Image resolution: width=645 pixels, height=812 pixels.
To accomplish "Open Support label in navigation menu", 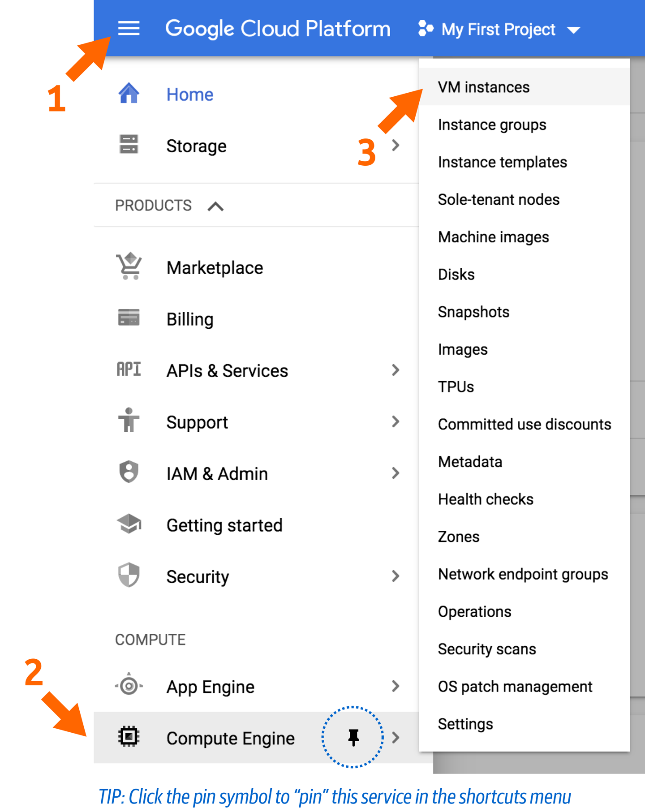I will 197,423.
